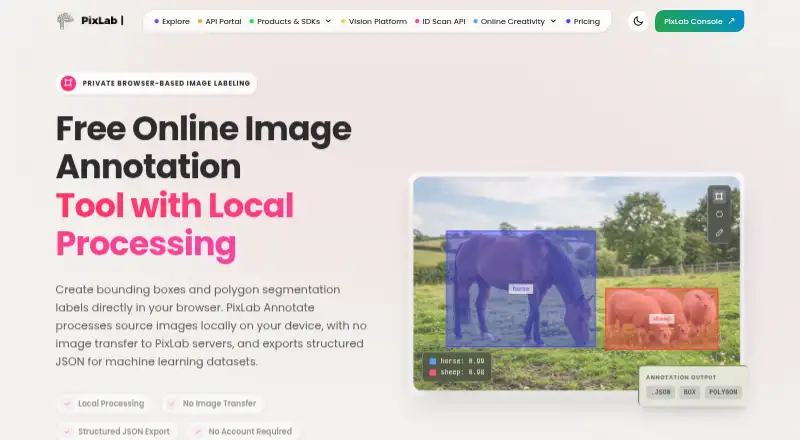
Task: Click the Annotation Output label
Action: pyautogui.click(x=681, y=377)
